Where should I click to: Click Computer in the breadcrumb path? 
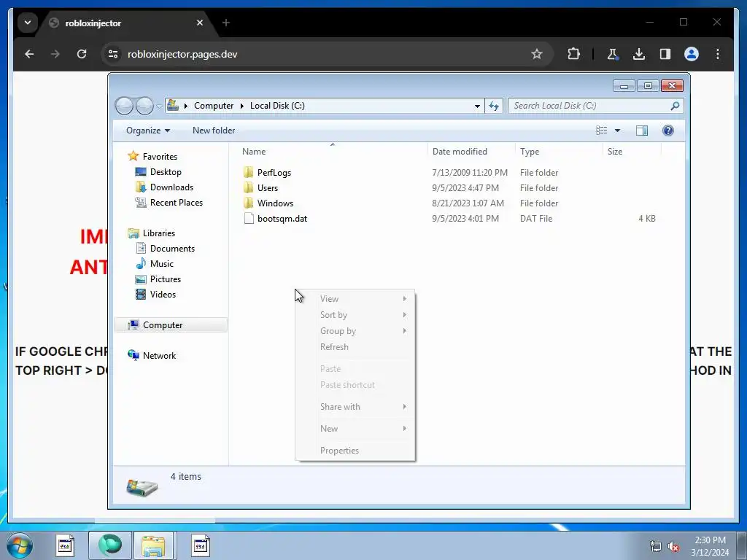click(214, 106)
